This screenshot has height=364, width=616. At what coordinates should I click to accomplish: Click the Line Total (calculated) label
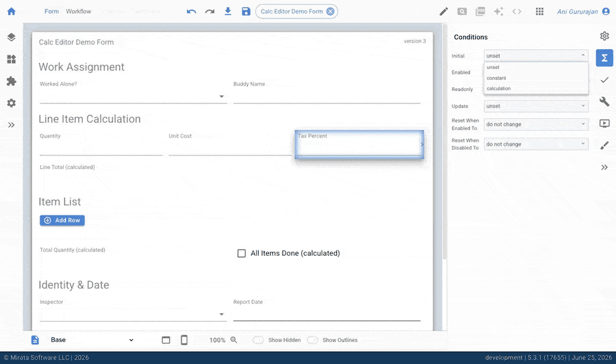click(x=67, y=167)
